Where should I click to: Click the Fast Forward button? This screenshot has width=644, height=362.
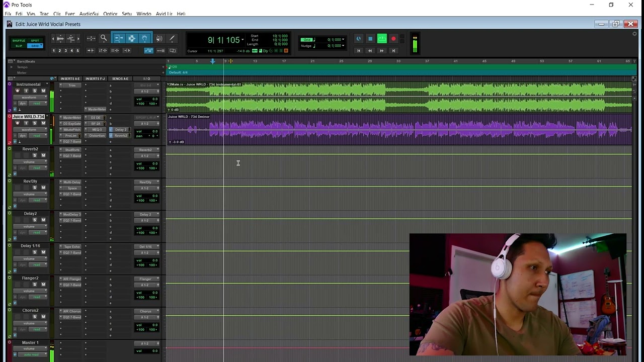381,50
